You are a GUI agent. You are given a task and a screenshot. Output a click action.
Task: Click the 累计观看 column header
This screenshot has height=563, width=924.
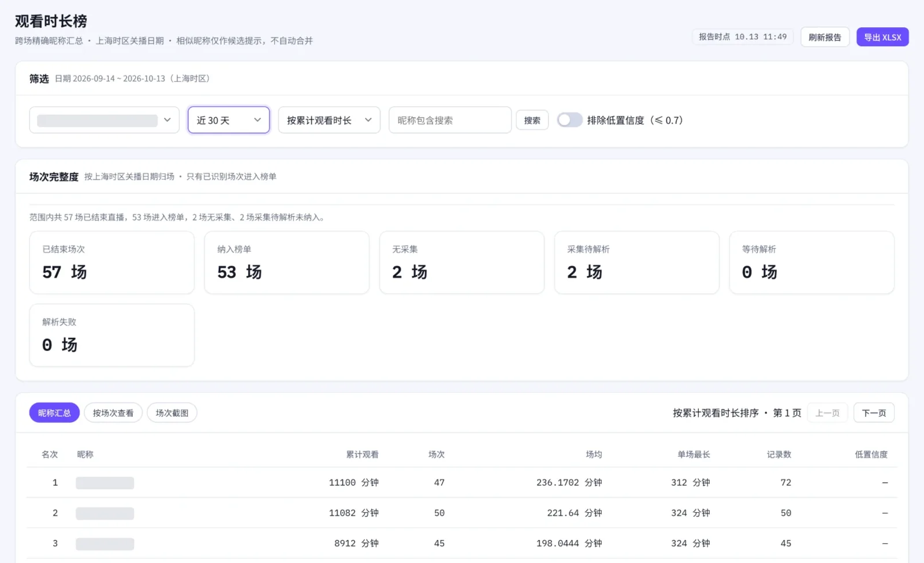(362, 454)
